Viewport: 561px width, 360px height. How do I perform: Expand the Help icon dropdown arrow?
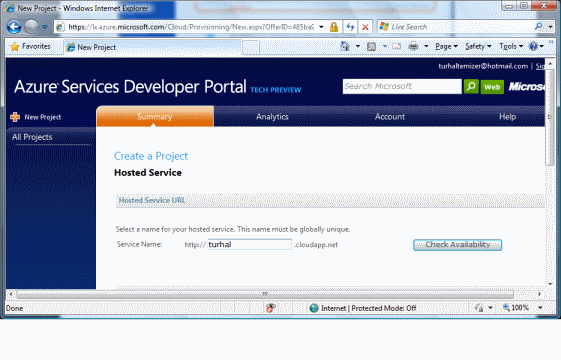[x=541, y=46]
